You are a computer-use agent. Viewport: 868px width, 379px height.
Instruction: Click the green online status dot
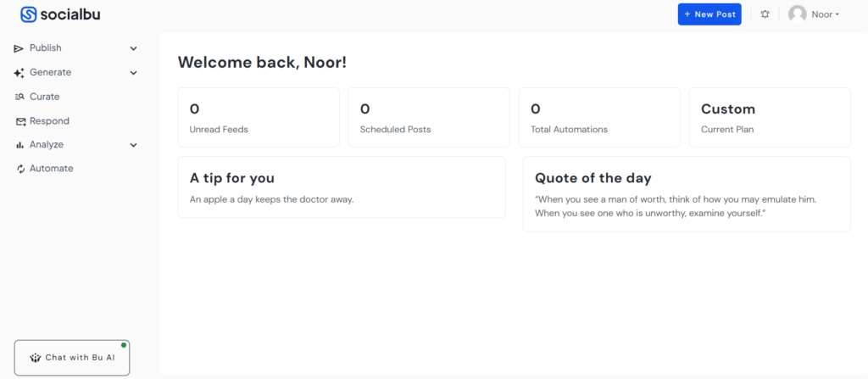click(x=124, y=345)
